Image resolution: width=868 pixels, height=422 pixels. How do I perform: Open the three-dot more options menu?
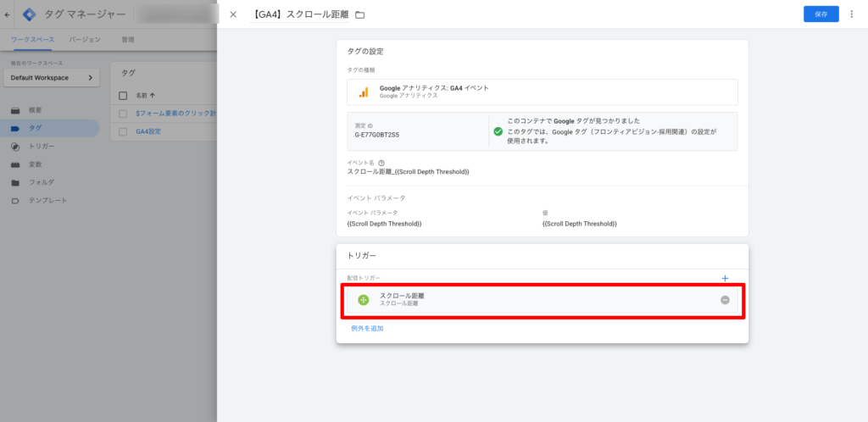tap(851, 14)
